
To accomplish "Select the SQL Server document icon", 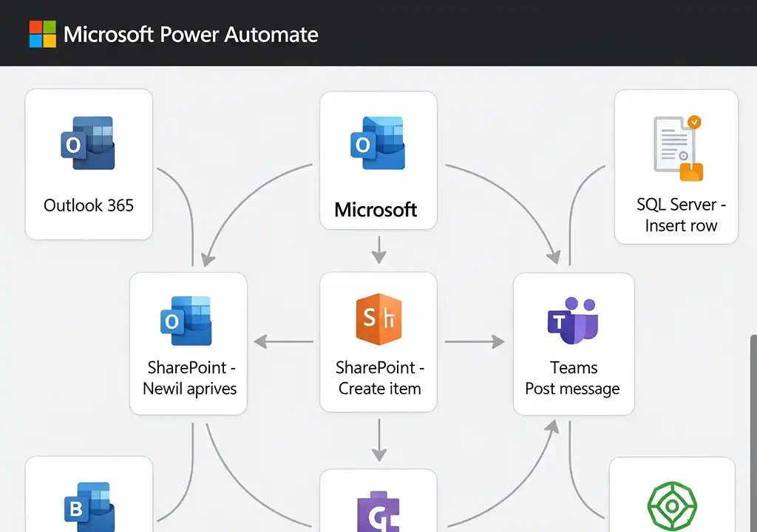I will tap(678, 149).
